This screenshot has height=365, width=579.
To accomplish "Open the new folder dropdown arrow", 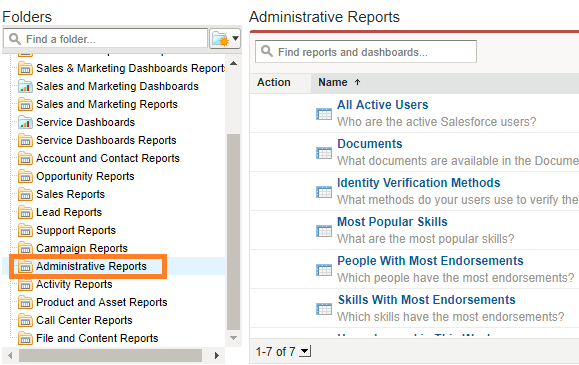I will pyautogui.click(x=235, y=38).
